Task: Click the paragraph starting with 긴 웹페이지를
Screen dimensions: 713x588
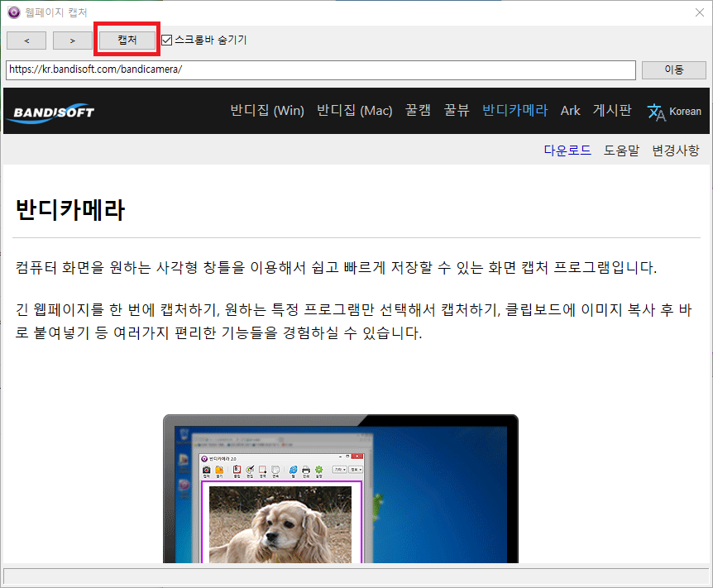Action: [x=353, y=322]
